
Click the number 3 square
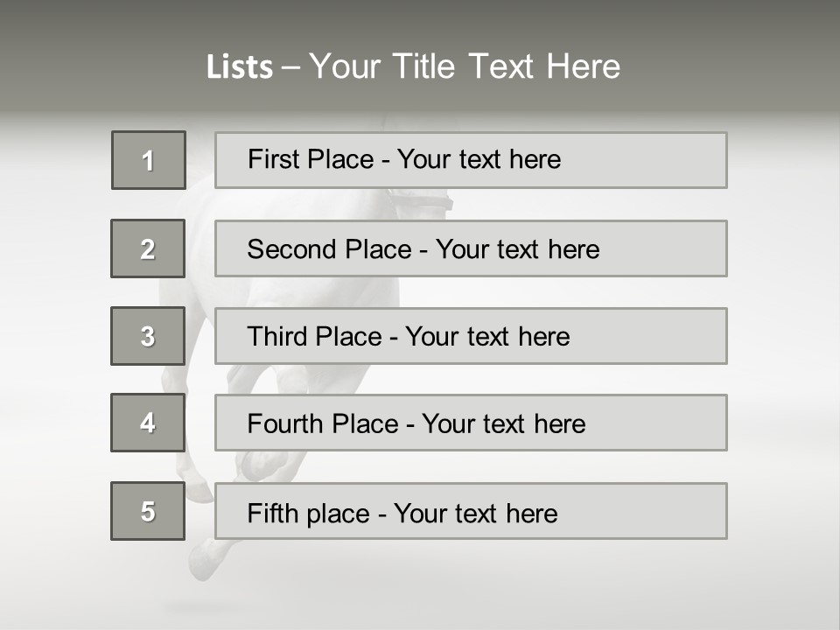coord(148,336)
